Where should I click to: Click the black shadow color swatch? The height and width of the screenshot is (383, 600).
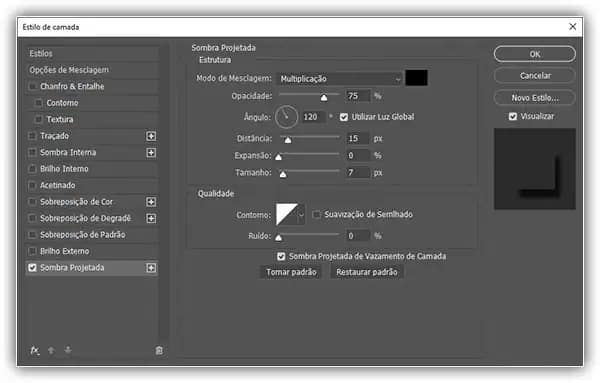coord(416,78)
